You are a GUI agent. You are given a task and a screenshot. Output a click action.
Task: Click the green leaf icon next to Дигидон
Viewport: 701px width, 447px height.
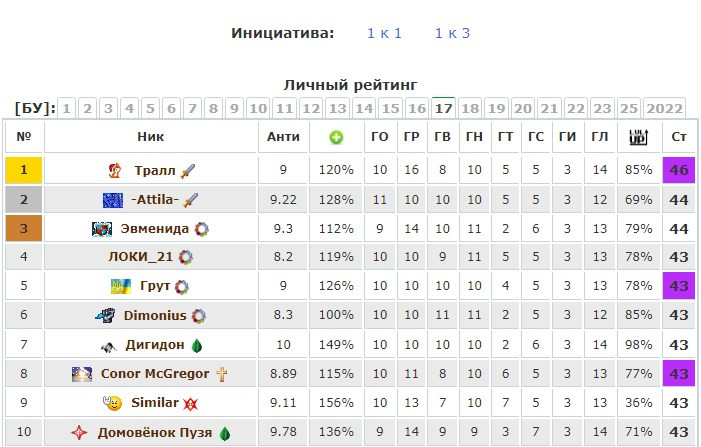197,346
